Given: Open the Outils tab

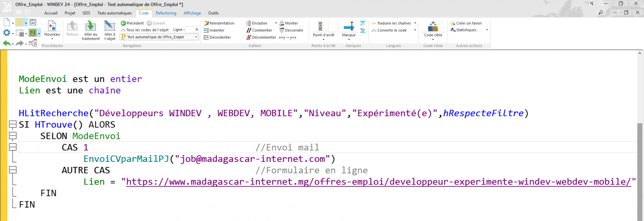Looking at the screenshot, I should tap(213, 13).
